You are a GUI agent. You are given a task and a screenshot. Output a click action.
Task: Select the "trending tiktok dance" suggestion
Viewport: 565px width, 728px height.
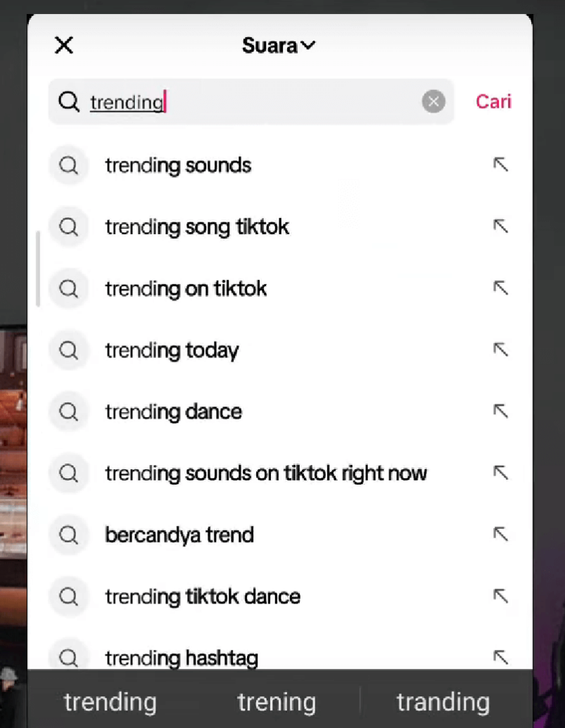tap(202, 596)
